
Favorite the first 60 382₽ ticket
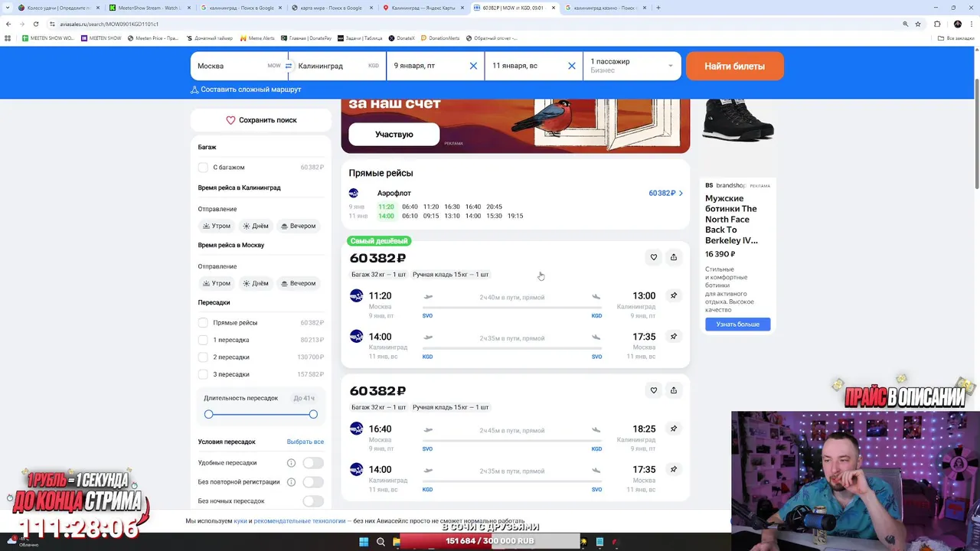coord(653,257)
